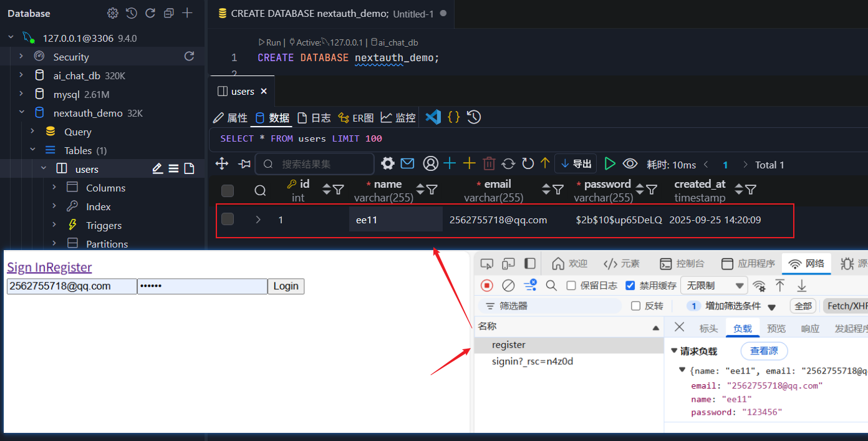
Task: Enable the 保留日志 checkbox
Action: 571,285
